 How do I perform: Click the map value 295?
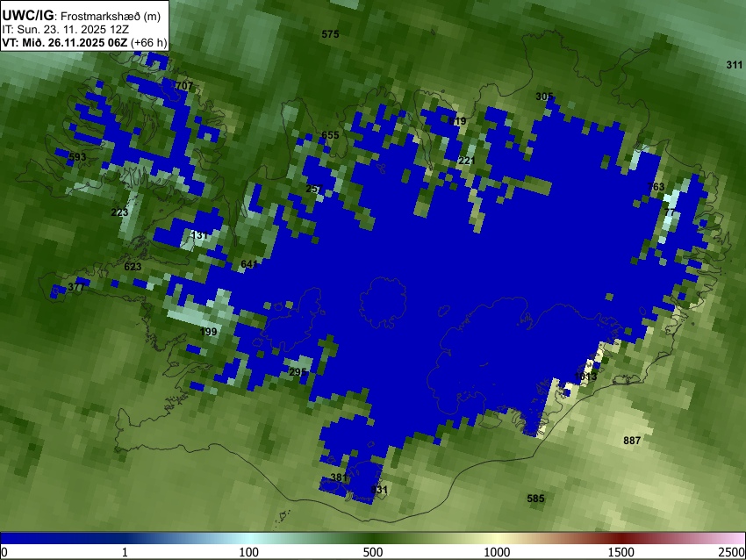298,372
